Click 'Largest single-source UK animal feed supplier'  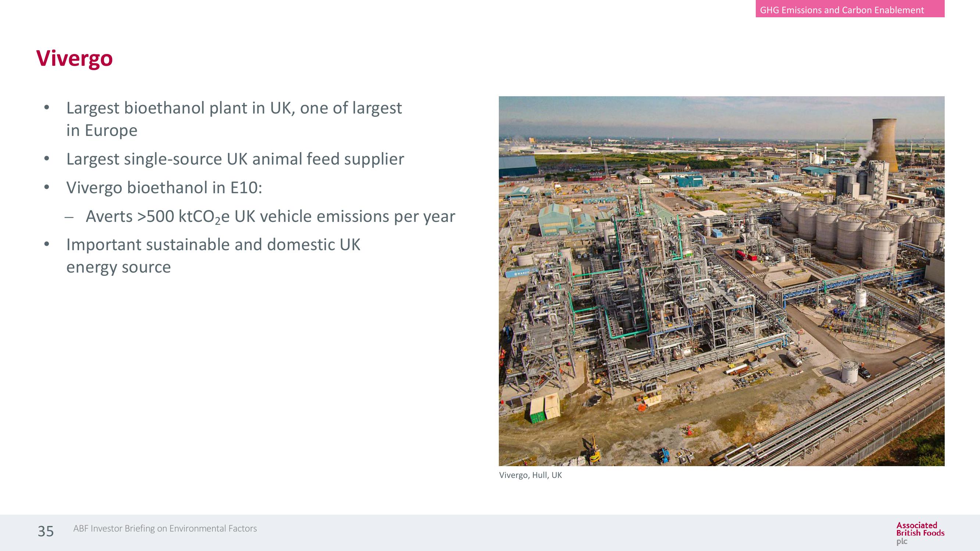[235, 159]
